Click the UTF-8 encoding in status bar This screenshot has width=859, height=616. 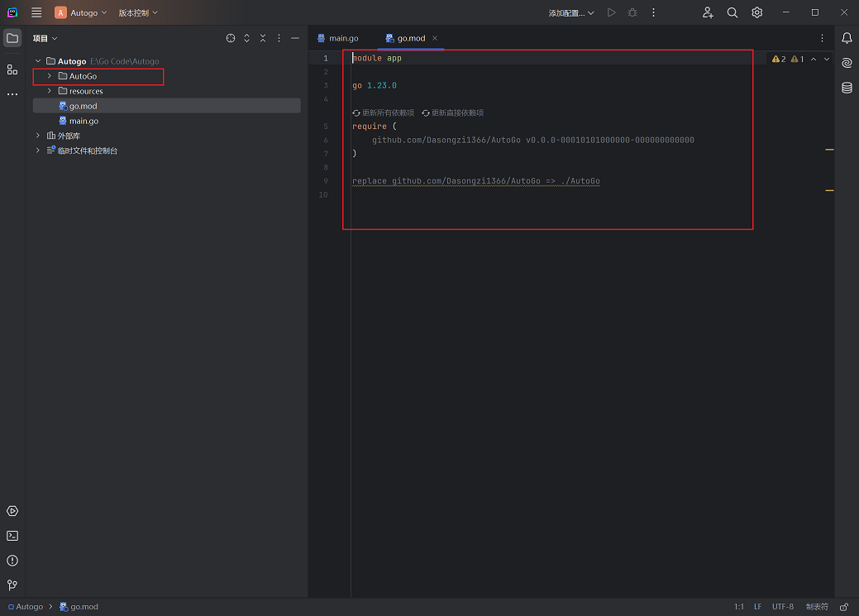pos(783,607)
